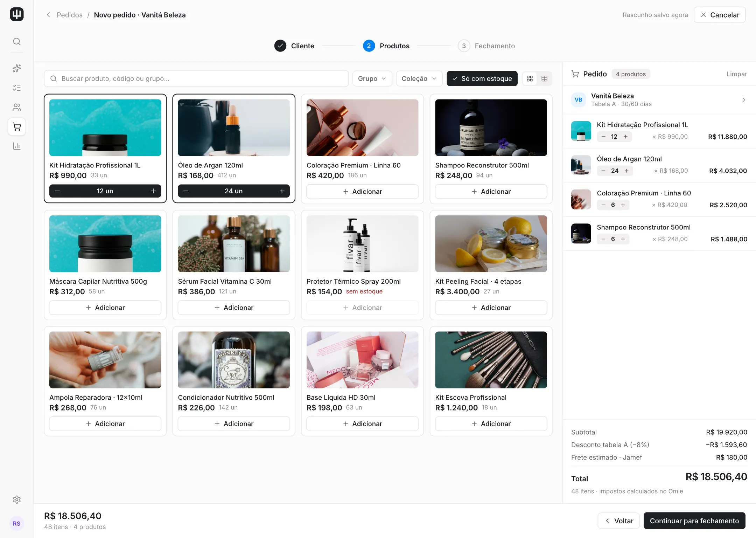Increase Shampoo Reconstrutor quantity in order panel
756x538 pixels.
pos(623,239)
